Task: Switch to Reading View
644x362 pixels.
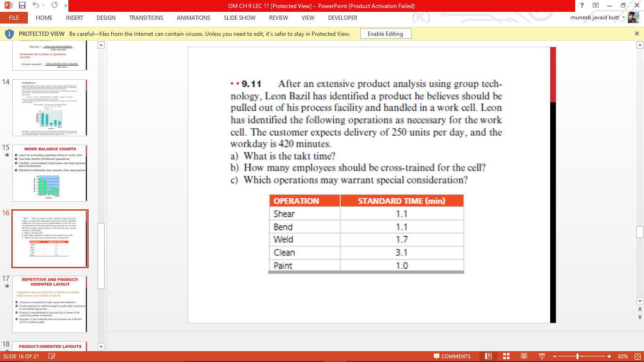Action: [523, 356]
